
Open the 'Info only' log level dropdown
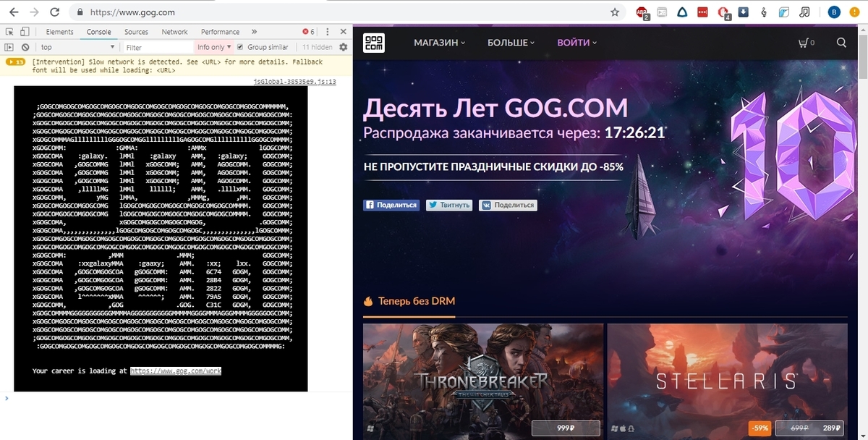(214, 47)
